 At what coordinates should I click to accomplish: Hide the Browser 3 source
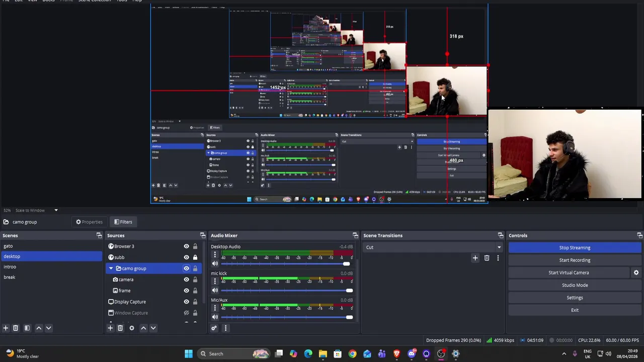click(186, 246)
